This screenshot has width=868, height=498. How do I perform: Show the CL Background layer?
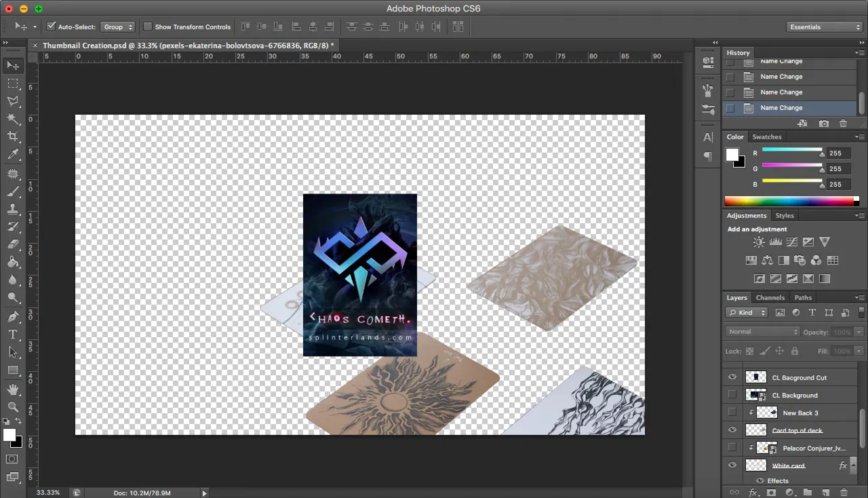(732, 395)
